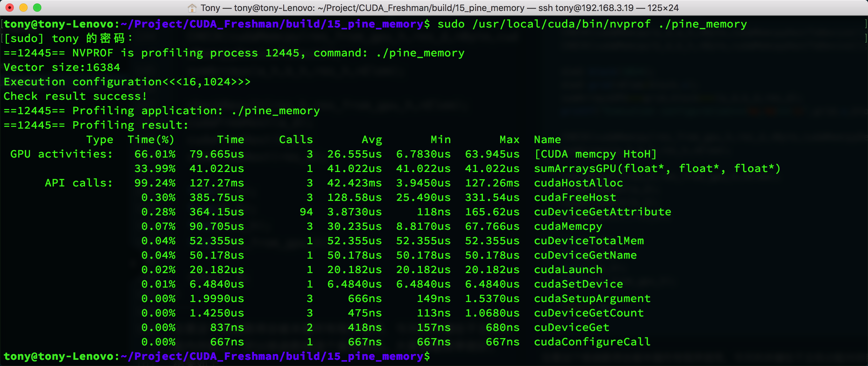Minimize the terminal using the yellow button
868x366 pixels.
click(23, 8)
